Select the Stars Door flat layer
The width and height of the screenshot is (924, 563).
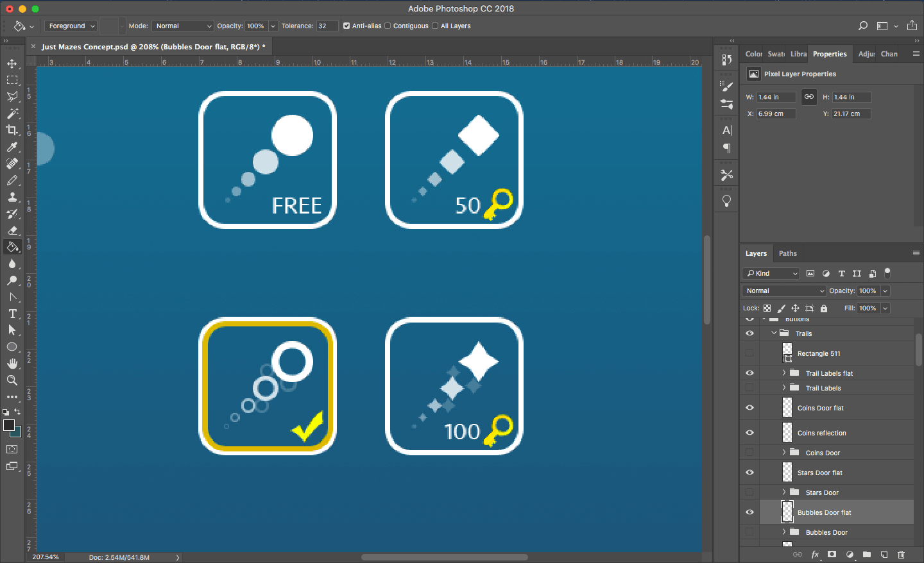click(x=819, y=473)
